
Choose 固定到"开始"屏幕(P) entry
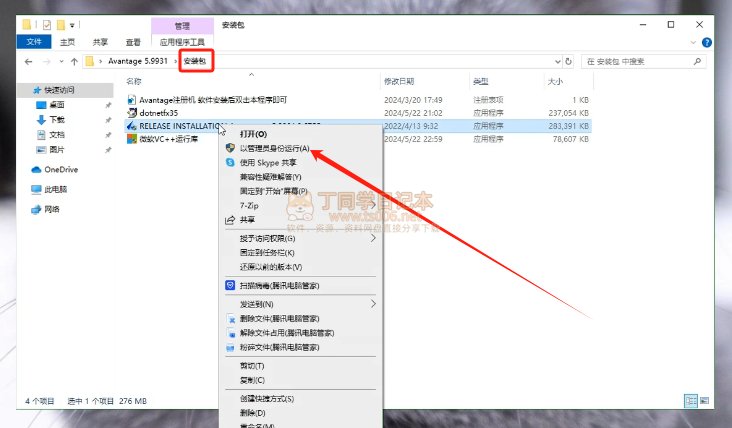274,191
